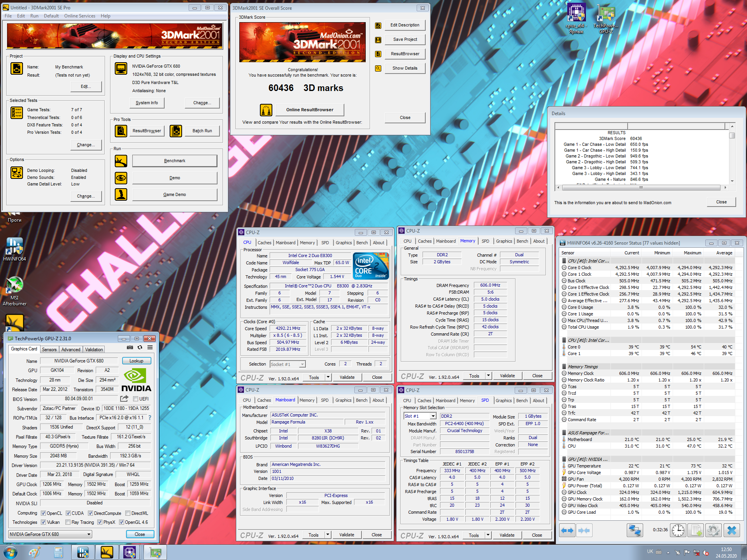Click Details results horizontal scrollbar
The width and height of the screenshot is (747, 560).
pyautogui.click(x=641, y=187)
